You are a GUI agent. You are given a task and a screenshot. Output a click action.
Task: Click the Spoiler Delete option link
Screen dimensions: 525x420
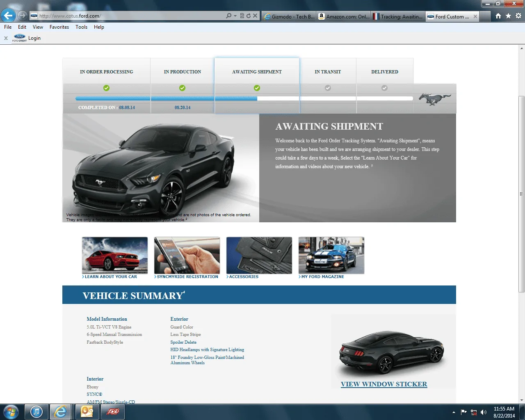183,342
